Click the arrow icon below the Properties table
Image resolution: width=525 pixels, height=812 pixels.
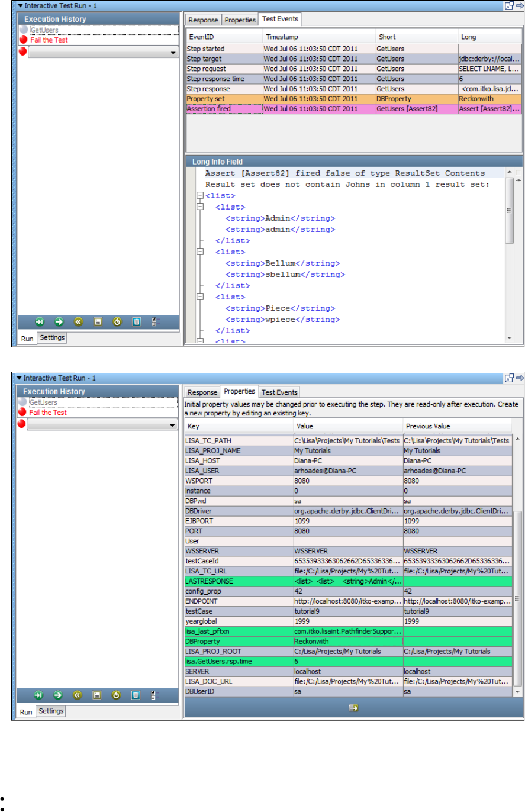click(x=353, y=707)
